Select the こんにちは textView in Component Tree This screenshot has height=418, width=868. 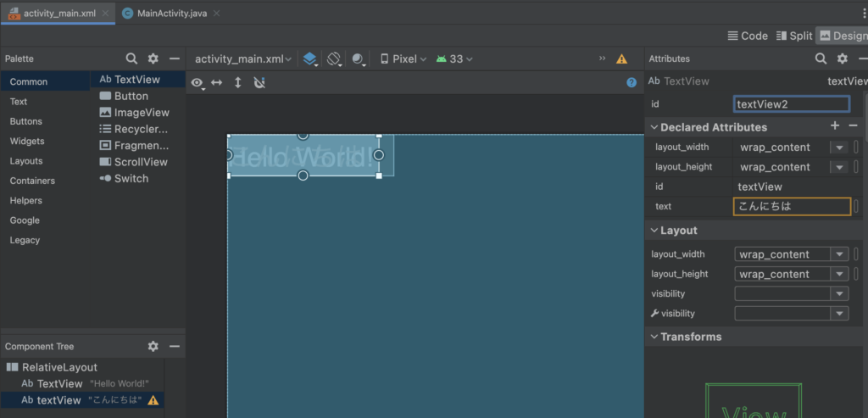coord(59,400)
